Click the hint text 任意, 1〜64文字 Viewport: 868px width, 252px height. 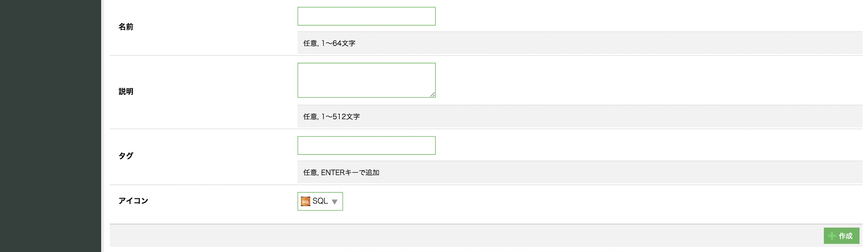click(x=329, y=43)
